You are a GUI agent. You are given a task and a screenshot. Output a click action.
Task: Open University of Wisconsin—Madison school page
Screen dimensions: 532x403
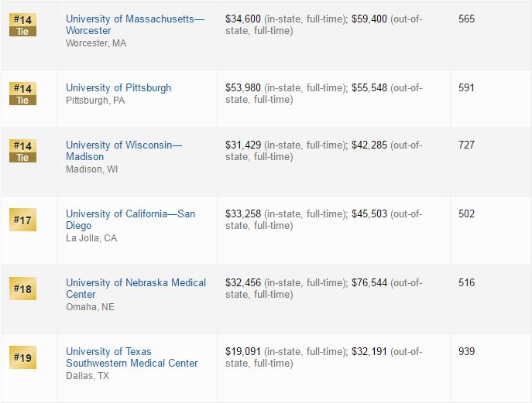[124, 151]
